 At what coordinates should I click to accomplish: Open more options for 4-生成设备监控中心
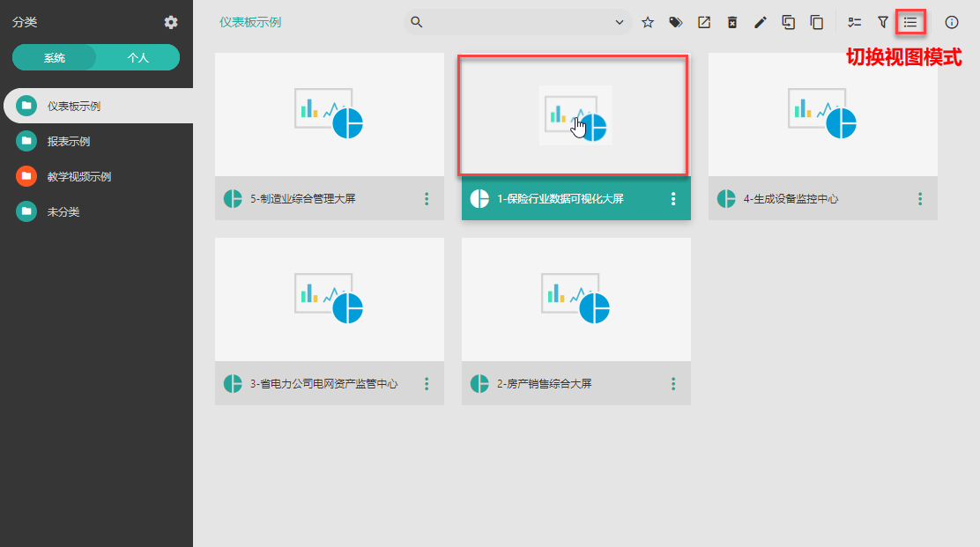click(x=920, y=198)
